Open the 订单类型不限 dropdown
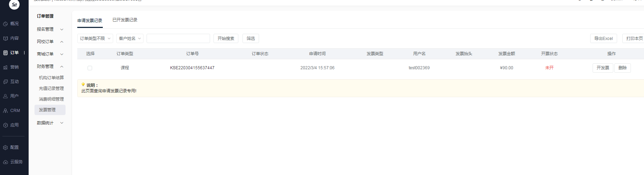The height and width of the screenshot is (175, 644). click(95, 38)
